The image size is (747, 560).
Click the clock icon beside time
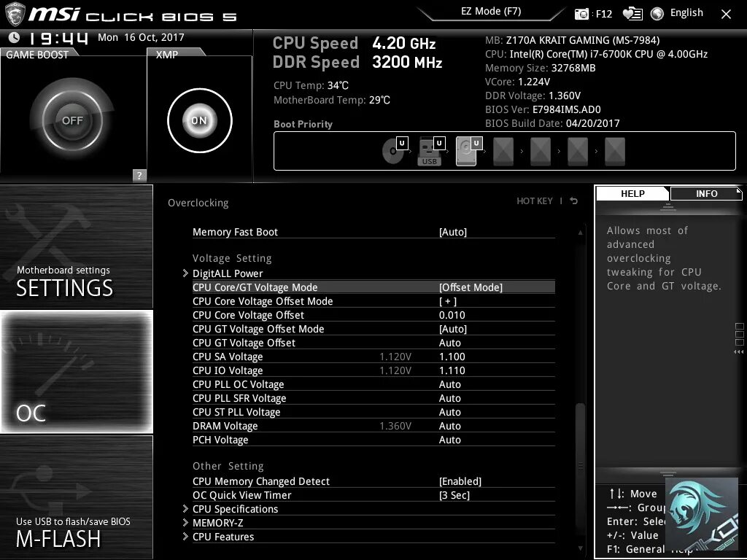[x=15, y=37]
